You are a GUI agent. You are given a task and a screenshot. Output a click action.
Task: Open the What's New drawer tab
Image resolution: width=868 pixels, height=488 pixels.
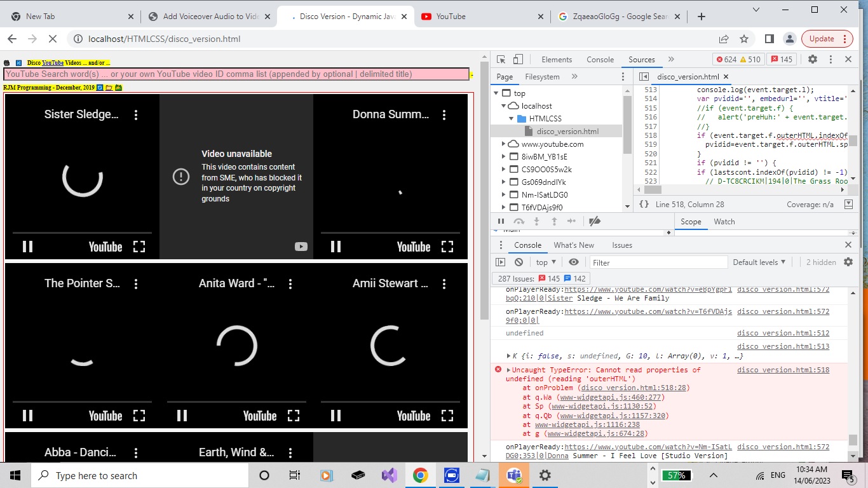click(574, 245)
